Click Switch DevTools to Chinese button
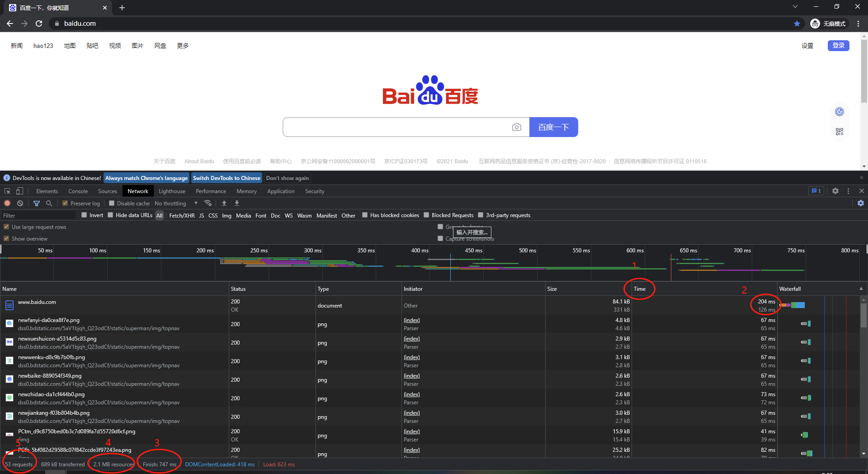This screenshot has height=474, width=868. click(226, 178)
